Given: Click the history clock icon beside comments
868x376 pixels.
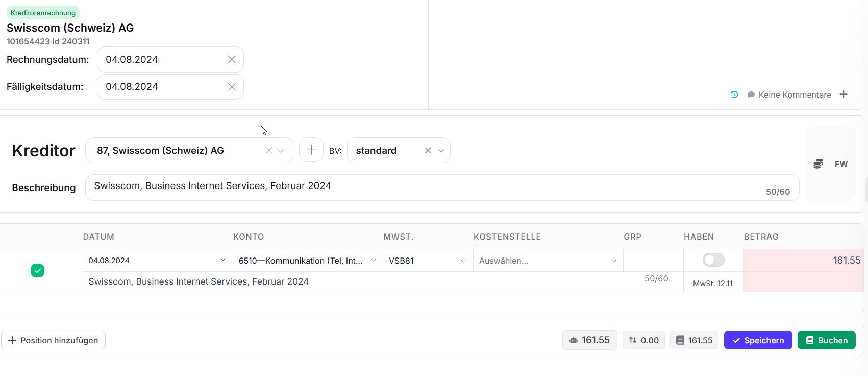Looking at the screenshot, I should 734,95.
